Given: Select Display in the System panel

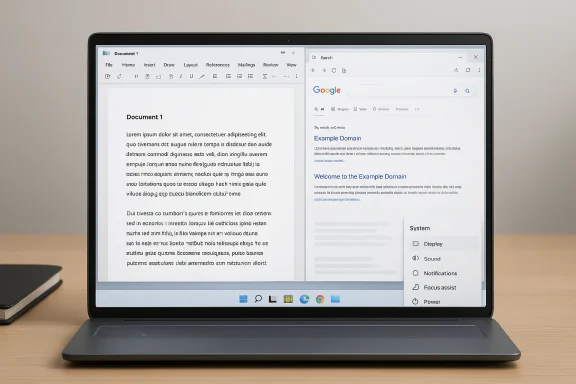Looking at the screenshot, I should tap(443, 244).
